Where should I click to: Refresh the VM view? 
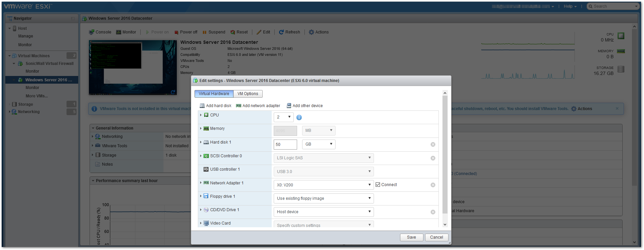(x=289, y=32)
